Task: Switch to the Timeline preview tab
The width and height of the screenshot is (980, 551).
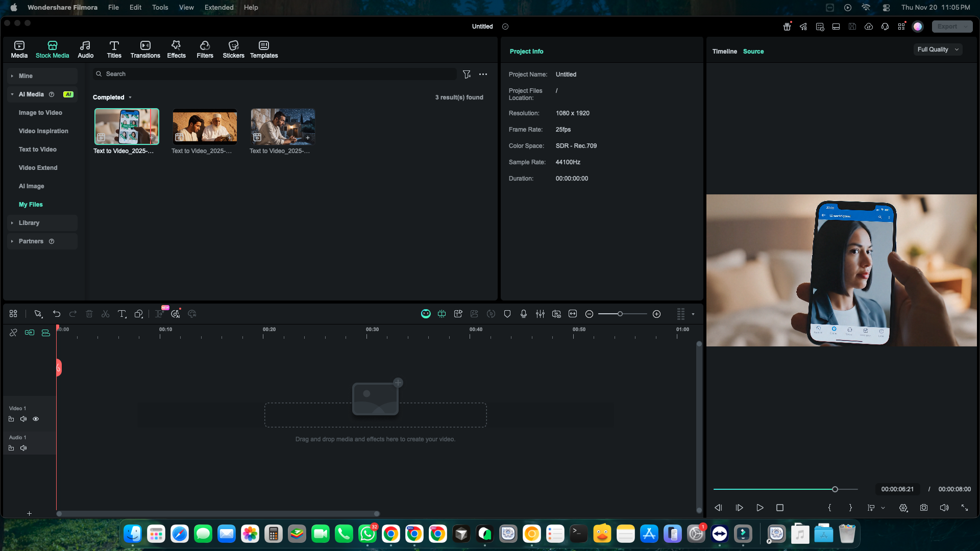Action: point(724,52)
